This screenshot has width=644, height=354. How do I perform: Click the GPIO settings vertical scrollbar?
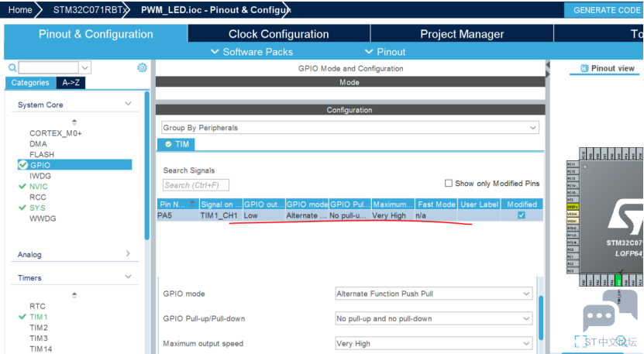pos(541,318)
